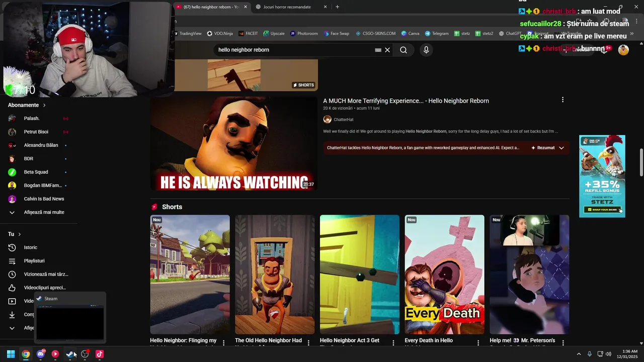Open A MUCH More Terrifying Experience video title

tap(406, 101)
